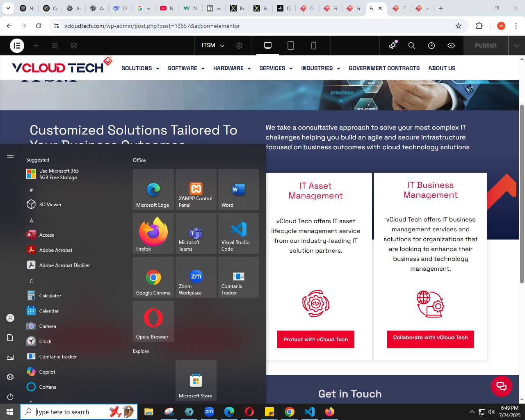Expand the Publish options arrow
The width and height of the screenshot is (525, 420).
click(x=517, y=46)
